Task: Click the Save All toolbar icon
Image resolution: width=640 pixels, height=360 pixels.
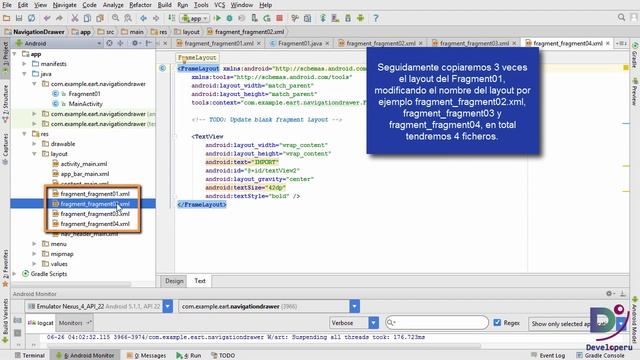Action: tap(19, 18)
